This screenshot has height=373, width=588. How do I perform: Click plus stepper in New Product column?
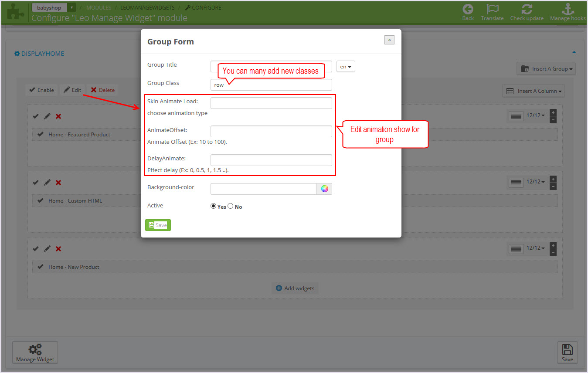coord(553,245)
